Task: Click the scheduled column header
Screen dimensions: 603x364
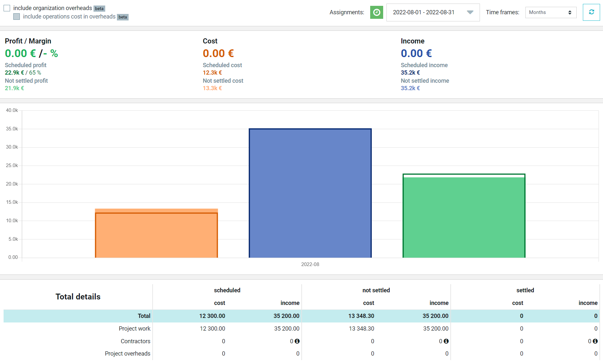Action: (x=227, y=290)
